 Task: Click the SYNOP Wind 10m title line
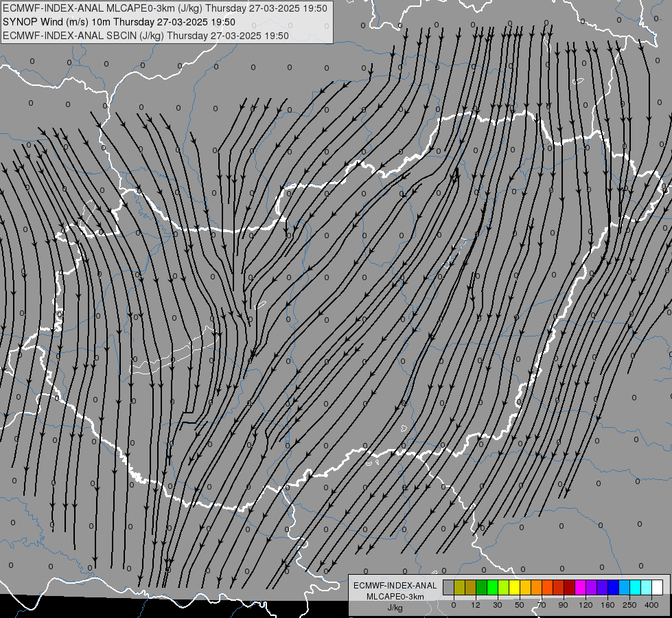[119, 22]
